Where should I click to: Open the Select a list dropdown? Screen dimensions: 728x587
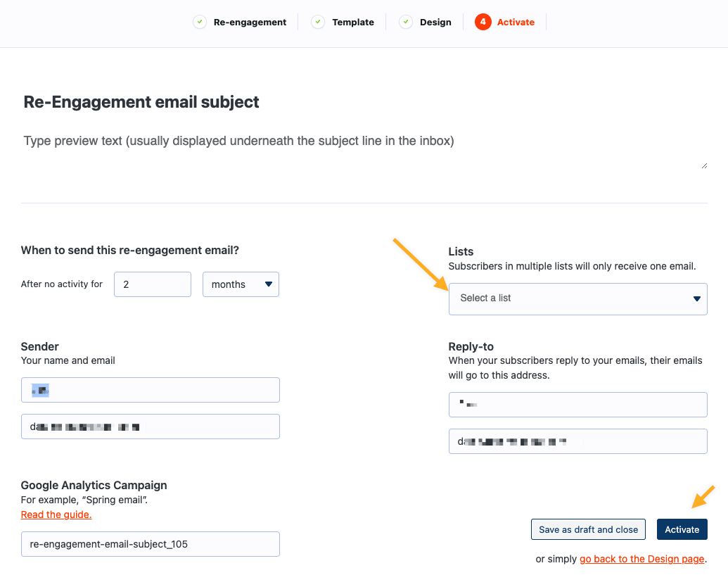click(577, 299)
